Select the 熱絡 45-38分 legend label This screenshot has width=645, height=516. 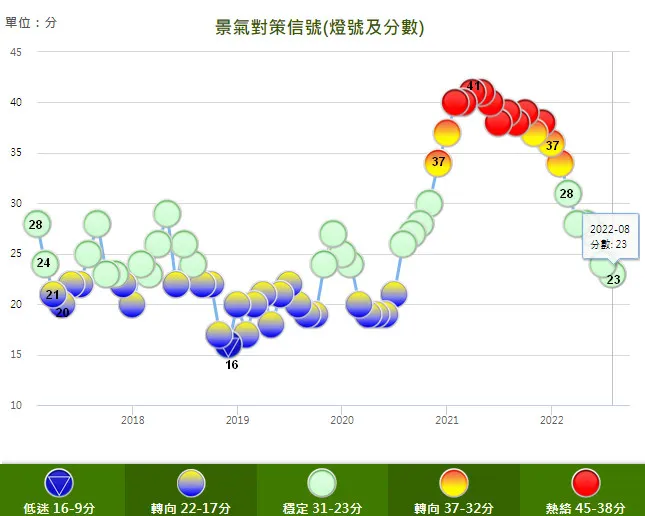pos(585,508)
